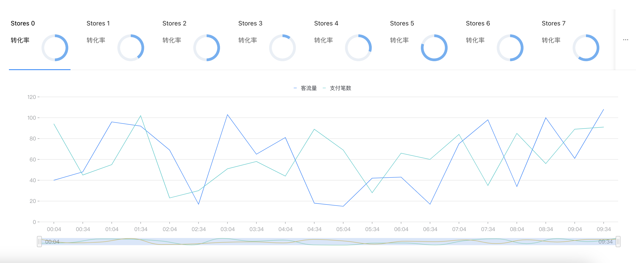Click the Stores 2 conversion ring chart
This screenshot has width=644, height=263.
(x=206, y=48)
